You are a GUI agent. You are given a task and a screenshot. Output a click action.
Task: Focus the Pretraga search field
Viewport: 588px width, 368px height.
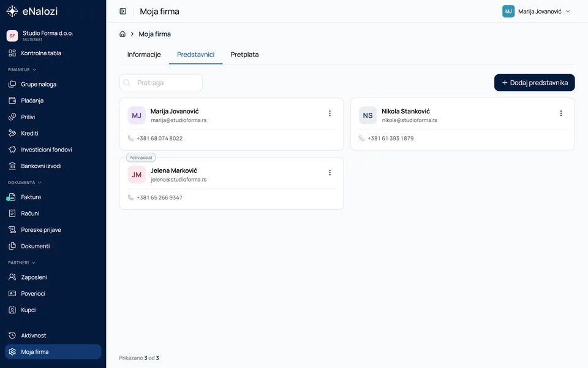[x=161, y=83]
